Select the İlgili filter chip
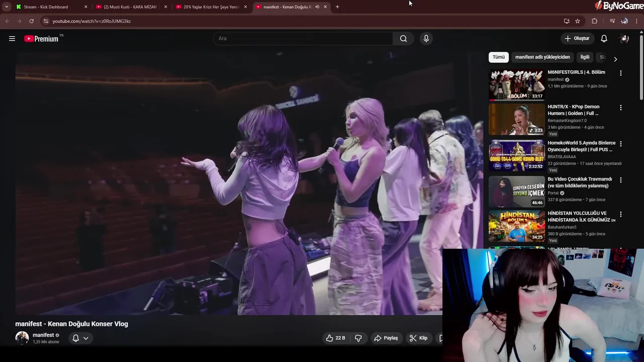 click(585, 57)
